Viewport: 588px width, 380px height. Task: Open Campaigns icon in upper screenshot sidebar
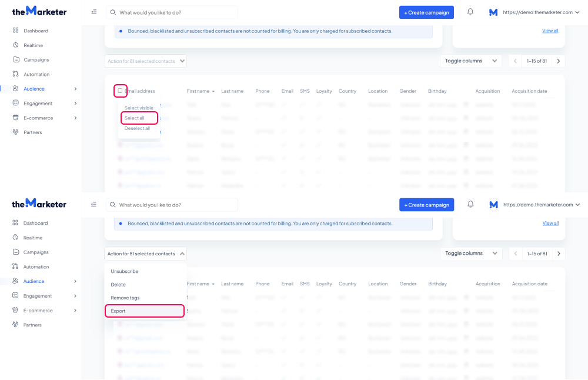point(16,59)
